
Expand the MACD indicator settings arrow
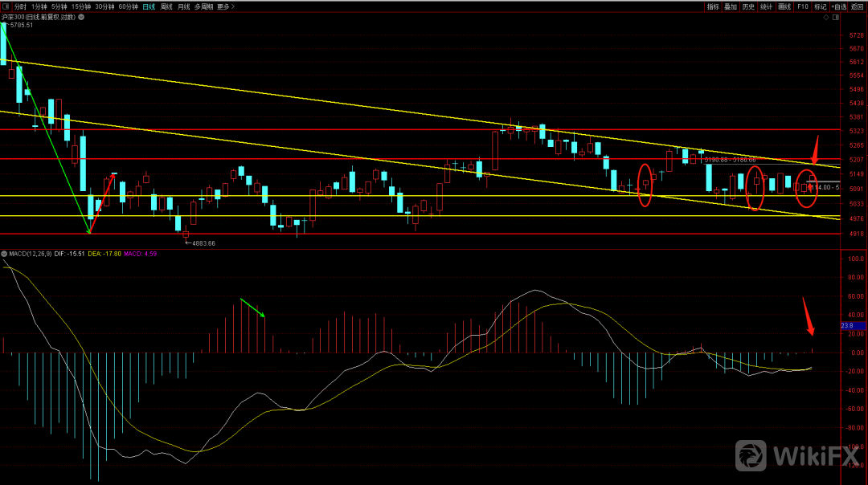(x=4, y=254)
